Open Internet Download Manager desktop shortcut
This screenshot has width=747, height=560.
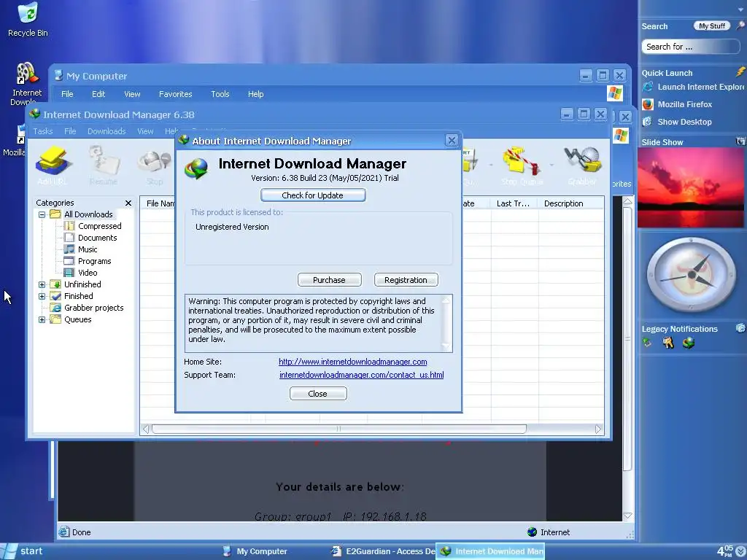(x=26, y=84)
